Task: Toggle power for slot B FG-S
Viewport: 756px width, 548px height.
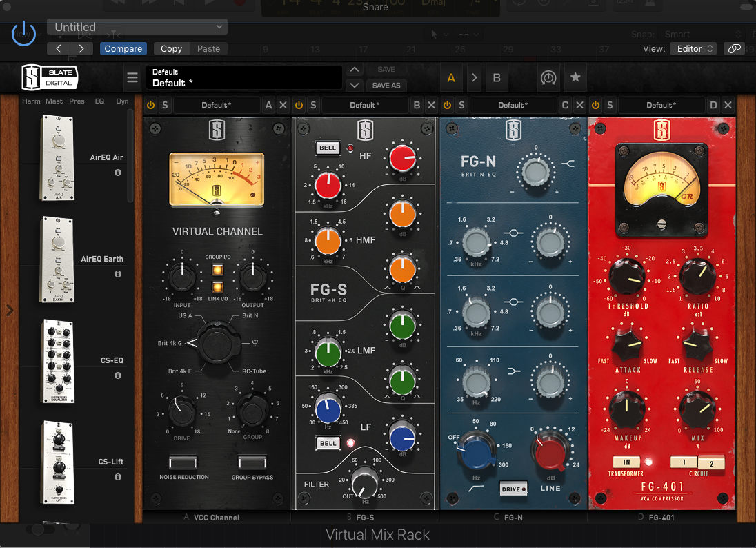Action: point(299,105)
